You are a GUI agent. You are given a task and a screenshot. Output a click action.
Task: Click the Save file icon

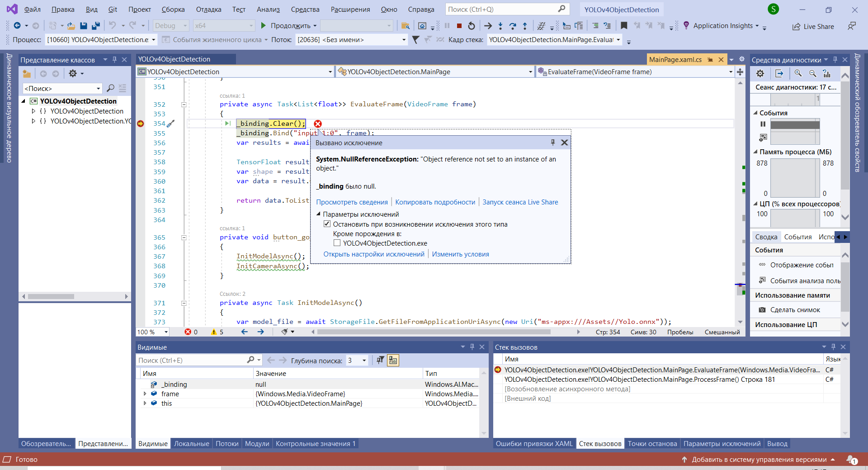pos(84,26)
